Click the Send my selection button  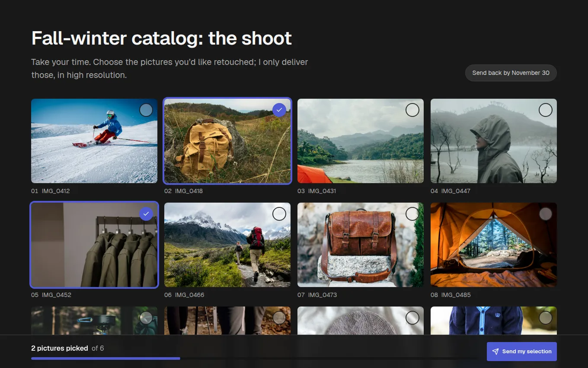coord(522,352)
